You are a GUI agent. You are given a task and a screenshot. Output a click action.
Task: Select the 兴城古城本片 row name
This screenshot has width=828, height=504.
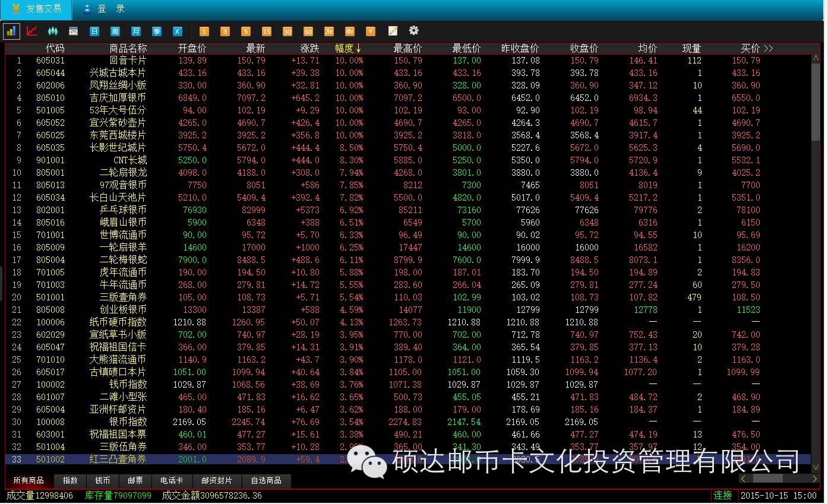pyautogui.click(x=118, y=73)
